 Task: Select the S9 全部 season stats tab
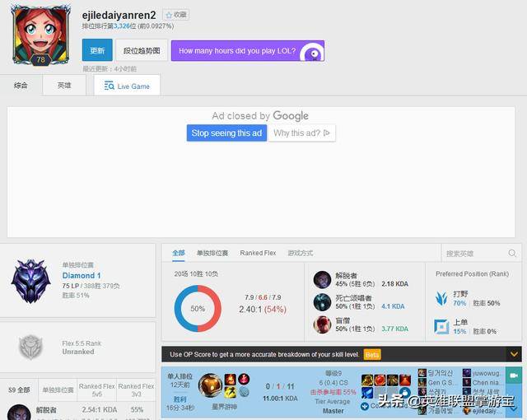(19, 390)
